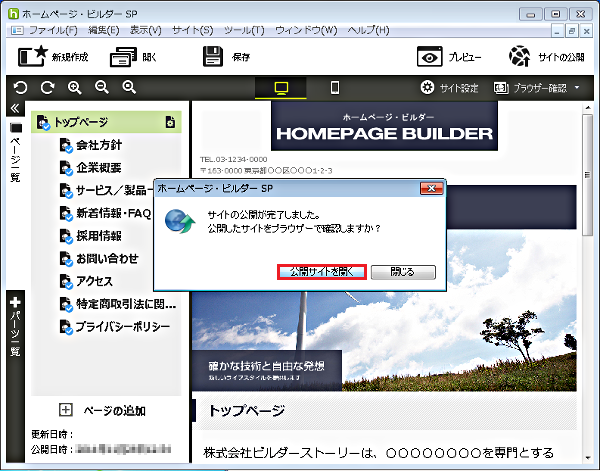Open the ツール(T) menu

(x=244, y=30)
